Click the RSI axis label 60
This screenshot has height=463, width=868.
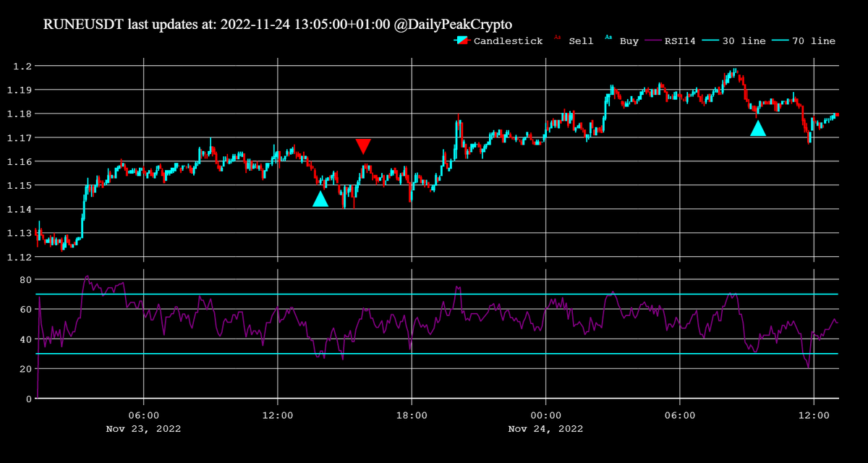coord(25,309)
